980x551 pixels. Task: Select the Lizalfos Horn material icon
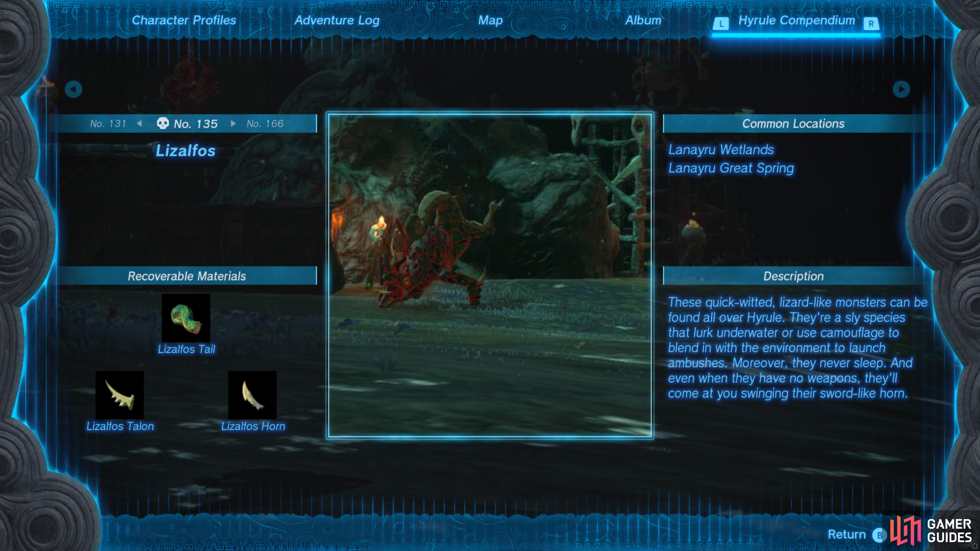pyautogui.click(x=252, y=395)
